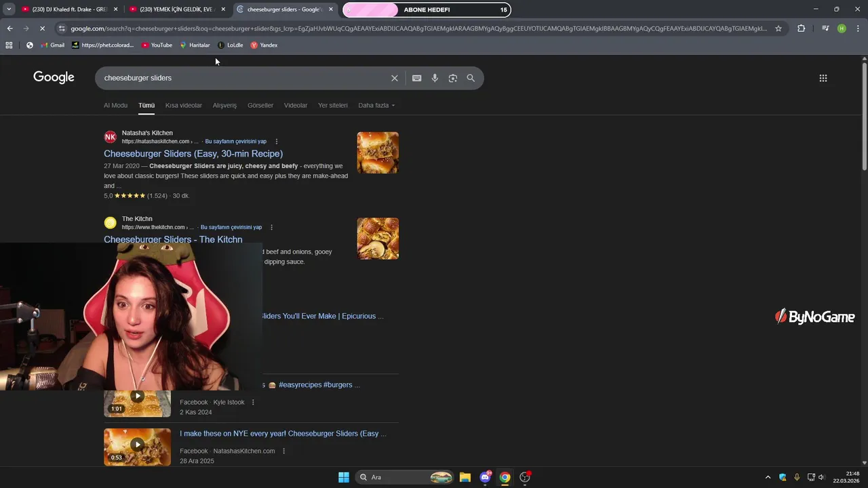Open the tab search dropdown arrow

(9, 9)
